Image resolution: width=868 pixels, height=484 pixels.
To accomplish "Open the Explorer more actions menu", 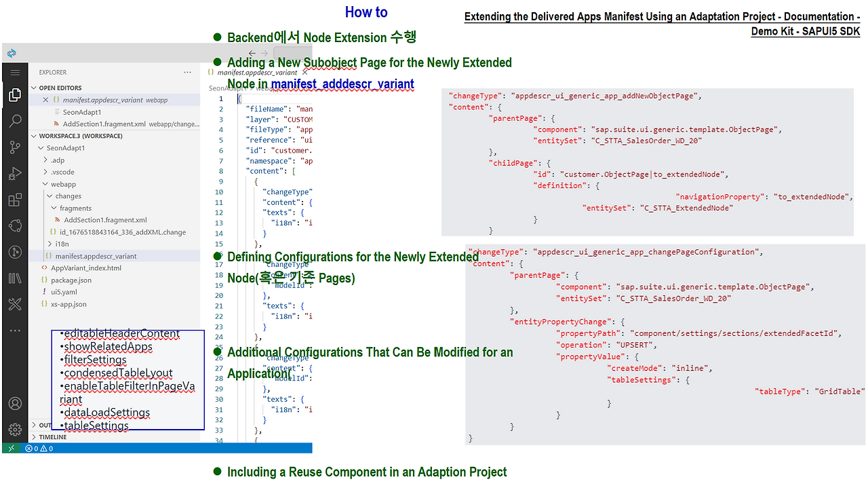I will (188, 72).
